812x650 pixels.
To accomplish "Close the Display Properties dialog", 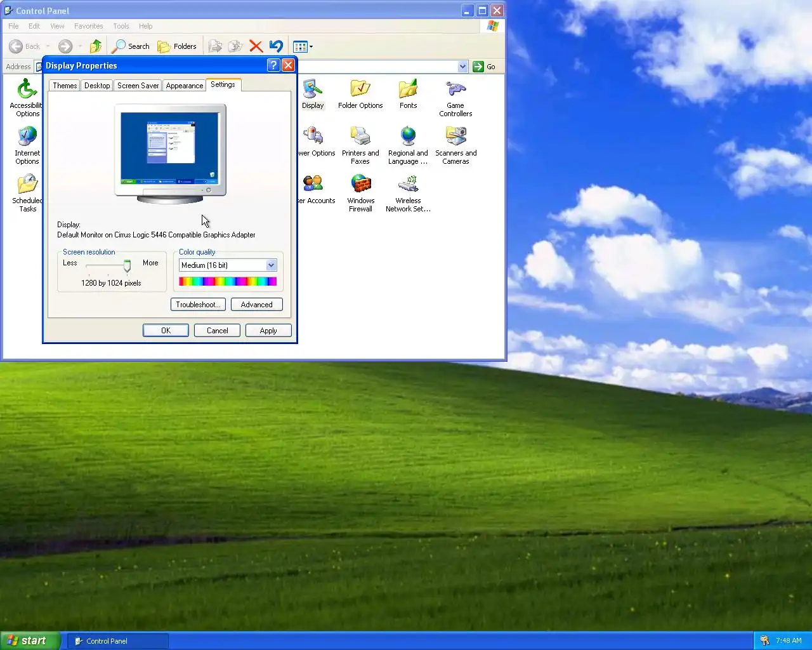I will click(x=288, y=65).
